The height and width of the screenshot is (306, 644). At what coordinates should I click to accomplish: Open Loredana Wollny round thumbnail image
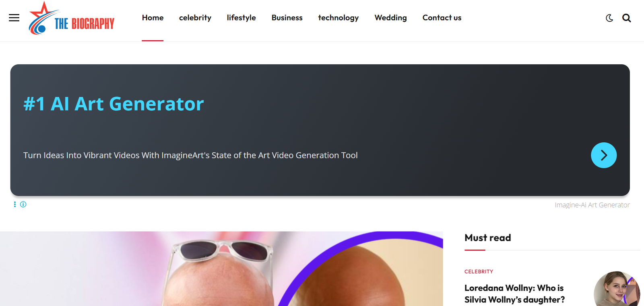(617, 289)
